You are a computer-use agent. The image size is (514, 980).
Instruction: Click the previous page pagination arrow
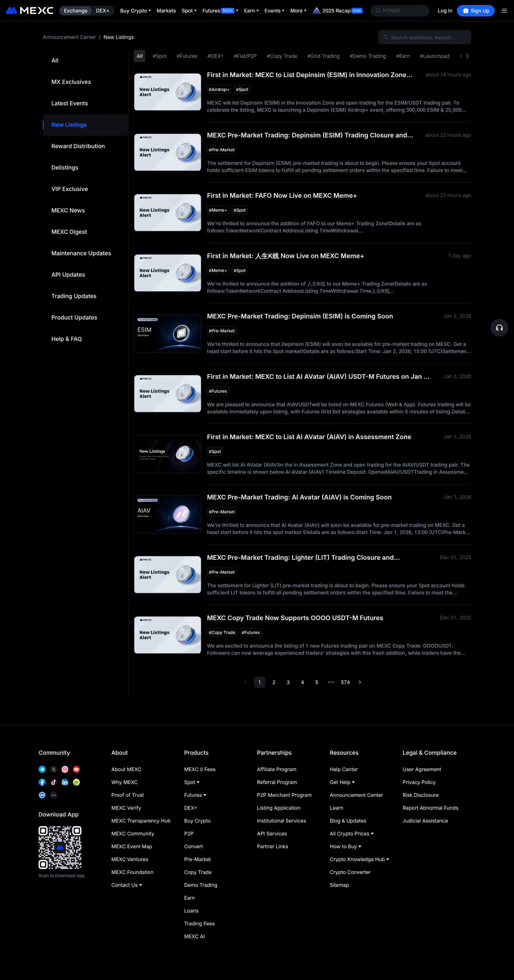pos(245,682)
